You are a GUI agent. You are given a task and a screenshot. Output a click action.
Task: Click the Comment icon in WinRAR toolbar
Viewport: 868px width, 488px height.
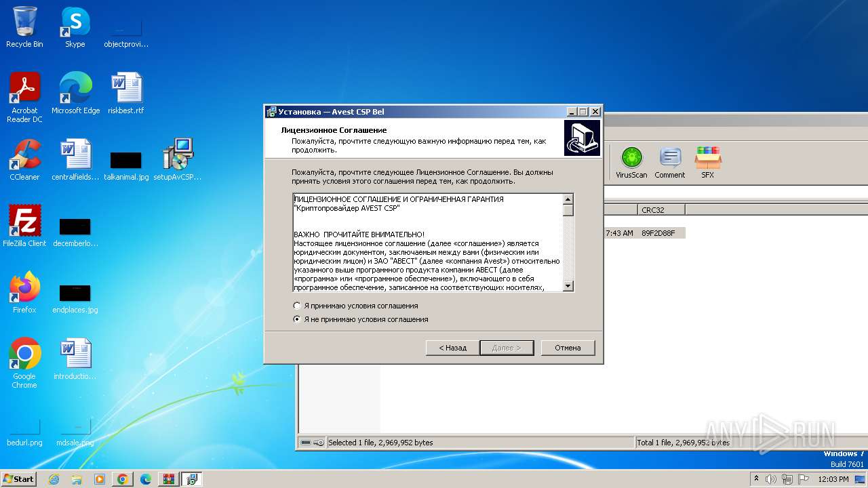pos(670,163)
